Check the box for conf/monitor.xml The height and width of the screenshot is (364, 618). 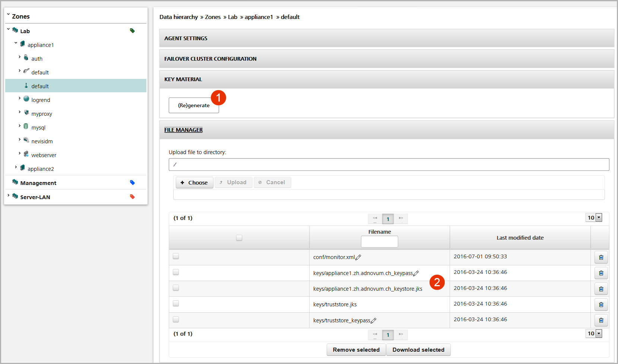pyautogui.click(x=176, y=256)
